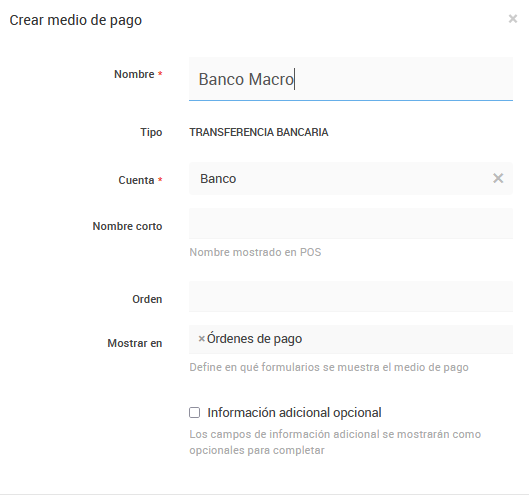Click the Nombre field label

click(134, 74)
